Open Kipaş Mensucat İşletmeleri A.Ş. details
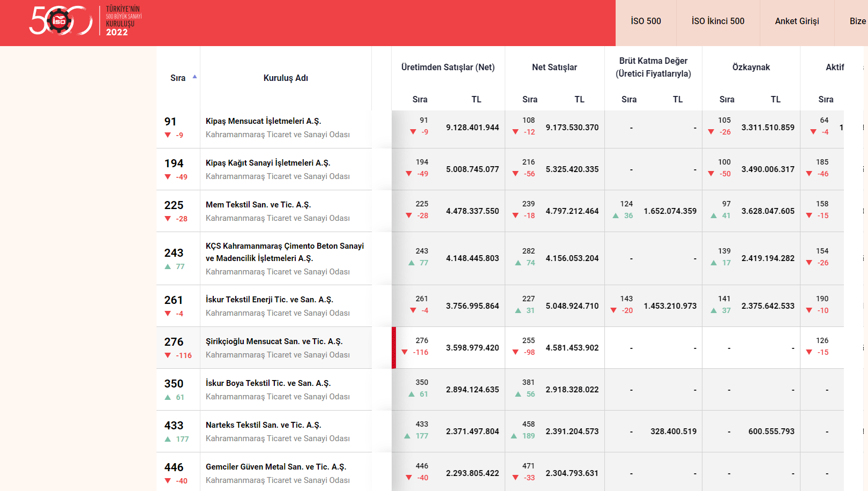Image resolution: width=868 pixels, height=491 pixels. [x=263, y=121]
